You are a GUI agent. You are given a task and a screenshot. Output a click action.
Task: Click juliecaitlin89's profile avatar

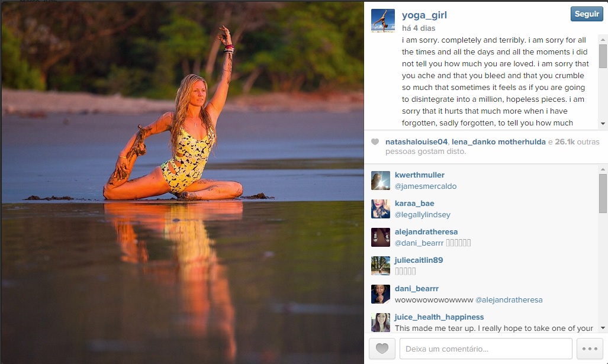click(x=381, y=266)
